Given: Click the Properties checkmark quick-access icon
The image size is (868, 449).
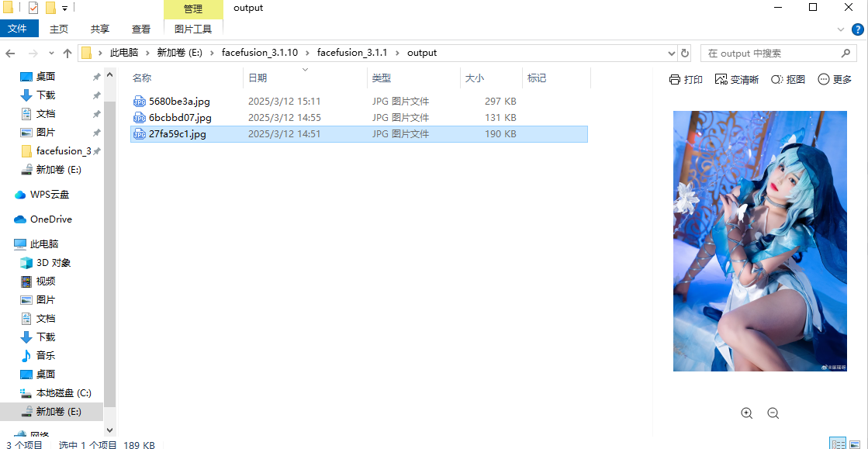Looking at the screenshot, I should [x=33, y=8].
